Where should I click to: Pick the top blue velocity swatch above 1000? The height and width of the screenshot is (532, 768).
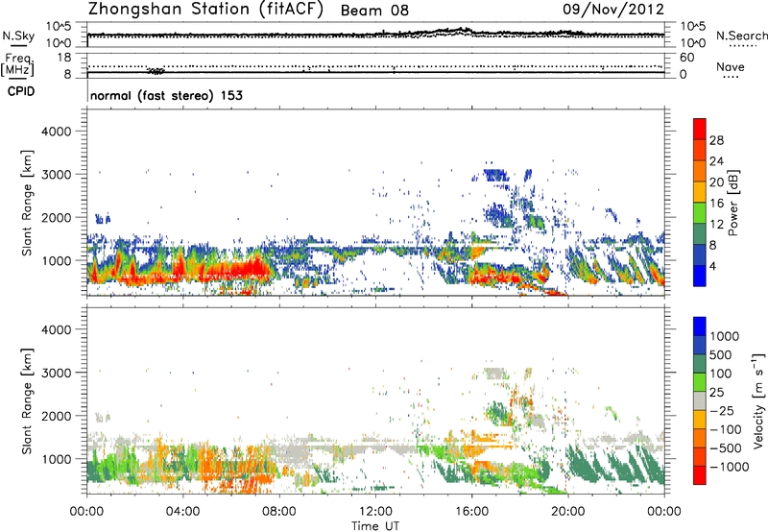(700, 326)
